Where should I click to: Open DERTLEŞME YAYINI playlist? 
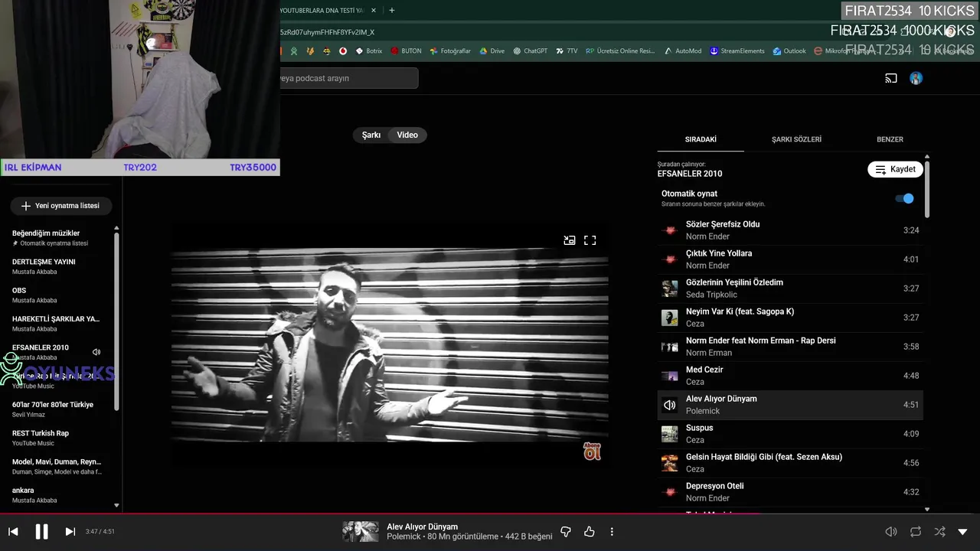[x=57, y=266]
